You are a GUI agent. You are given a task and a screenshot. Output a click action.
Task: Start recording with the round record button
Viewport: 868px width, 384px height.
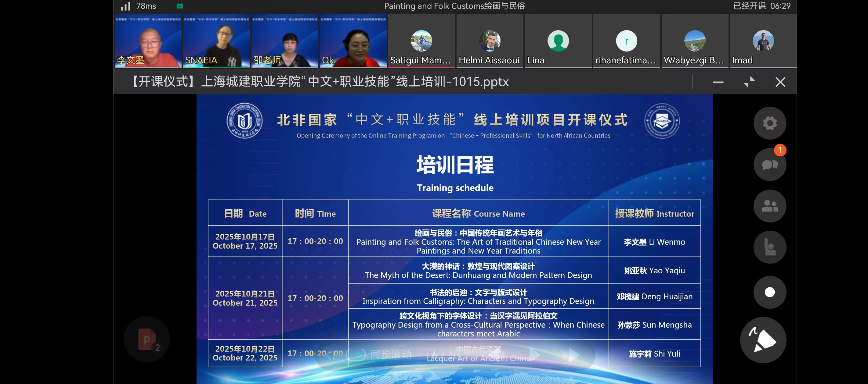tap(770, 292)
